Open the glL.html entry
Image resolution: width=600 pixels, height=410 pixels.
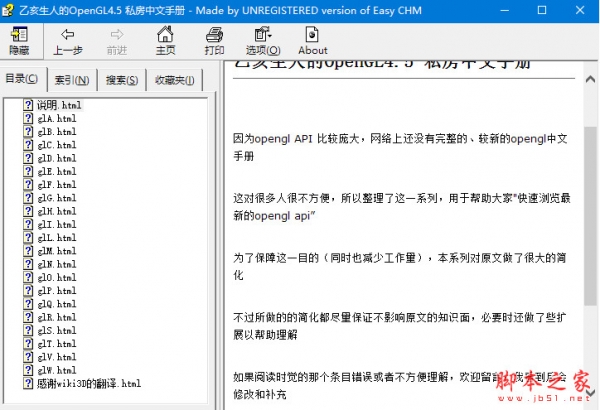click(57, 238)
